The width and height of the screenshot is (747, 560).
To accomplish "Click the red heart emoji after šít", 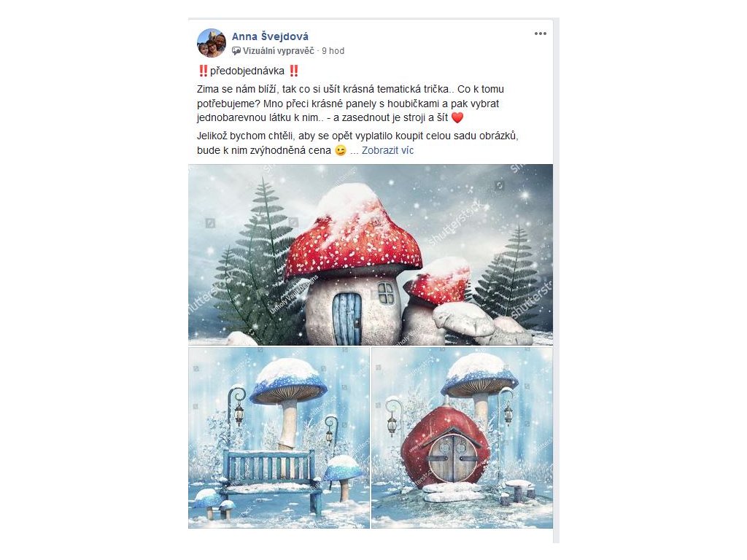I will click(x=457, y=117).
